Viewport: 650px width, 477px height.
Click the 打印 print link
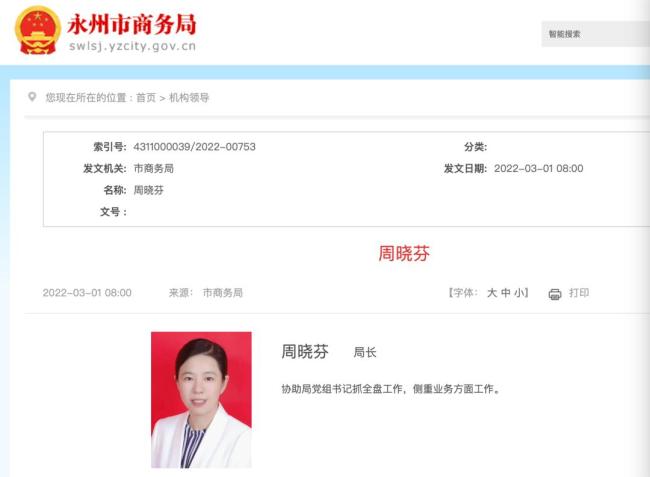[x=579, y=293]
